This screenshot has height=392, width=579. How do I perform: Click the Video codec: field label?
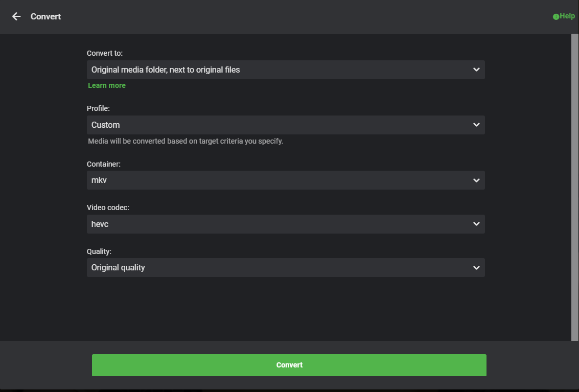108,207
